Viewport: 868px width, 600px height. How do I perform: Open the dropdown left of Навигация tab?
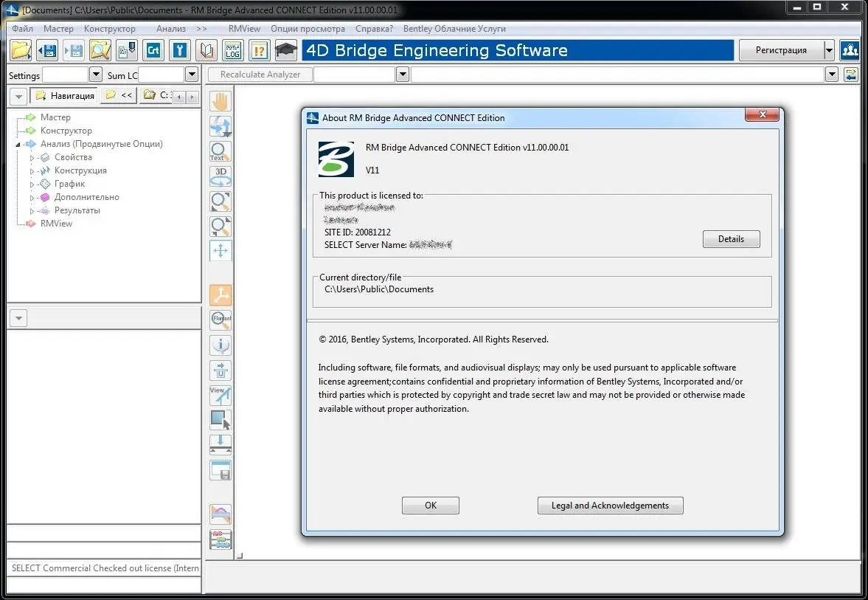coord(18,97)
